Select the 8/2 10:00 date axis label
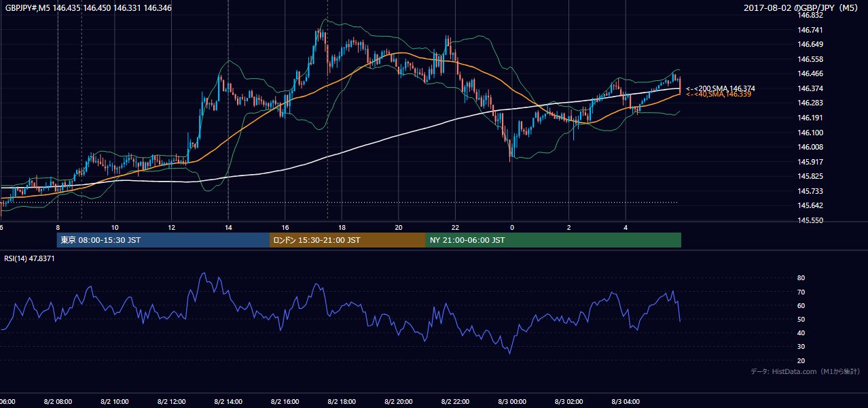Image resolution: width=868 pixels, height=408 pixels. (114, 402)
